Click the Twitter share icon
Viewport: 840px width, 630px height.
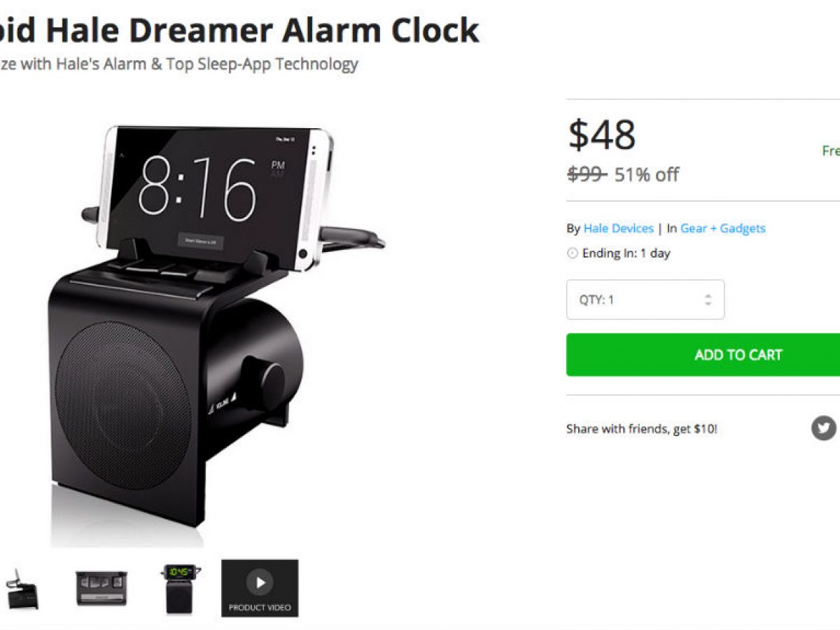[x=824, y=428]
